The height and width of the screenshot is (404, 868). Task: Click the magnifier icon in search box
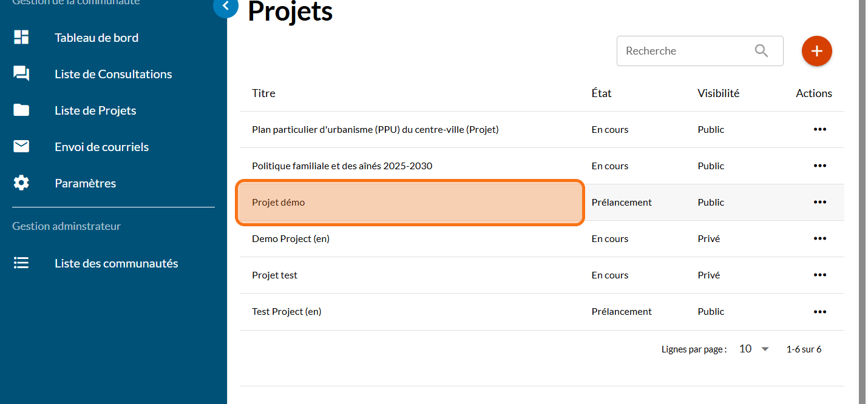(x=761, y=51)
